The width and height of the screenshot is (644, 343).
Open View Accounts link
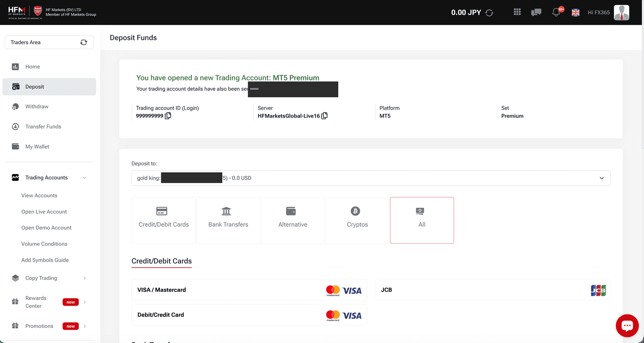coord(39,195)
